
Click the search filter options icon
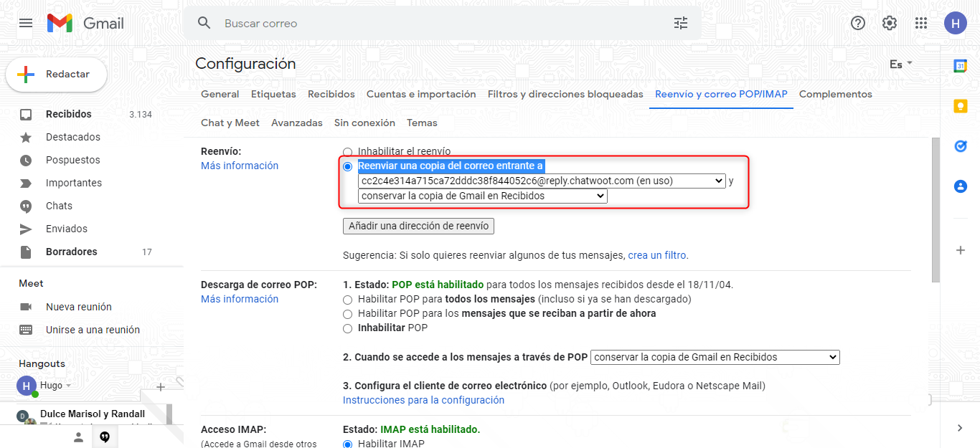680,23
